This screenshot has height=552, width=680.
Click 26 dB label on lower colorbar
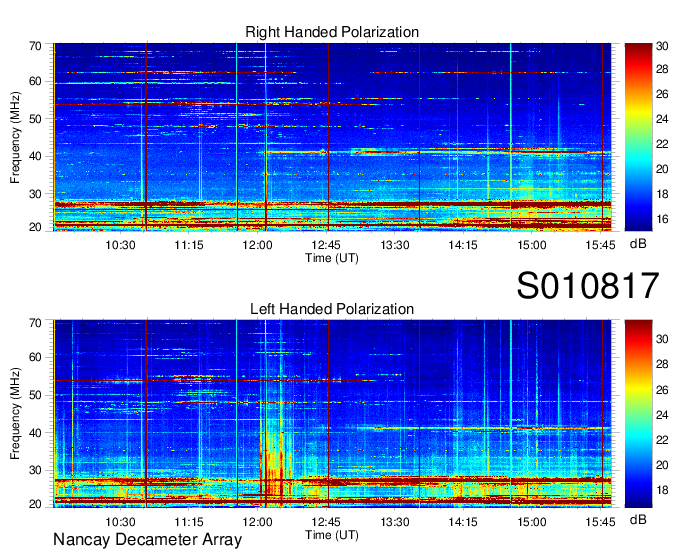point(662,390)
